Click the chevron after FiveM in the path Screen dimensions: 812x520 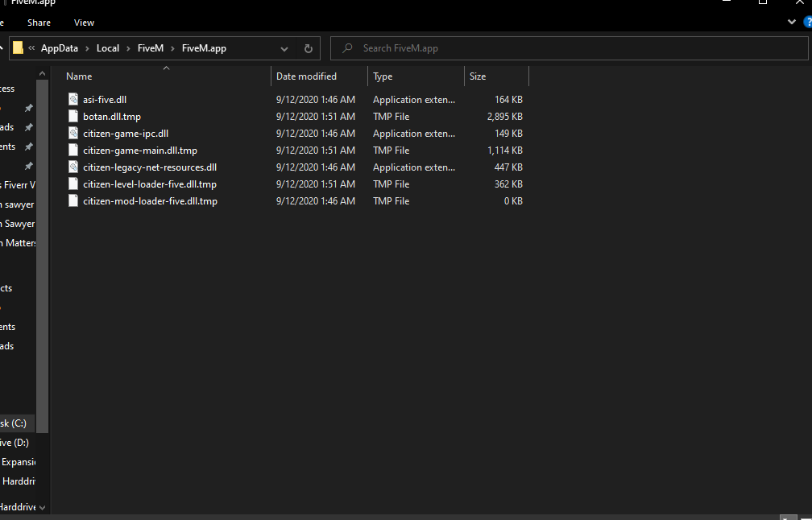pyautogui.click(x=172, y=48)
